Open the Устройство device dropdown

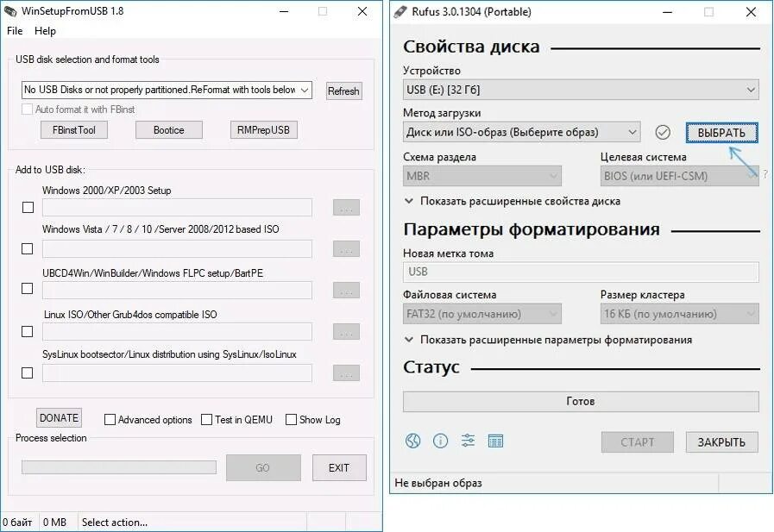click(x=581, y=90)
